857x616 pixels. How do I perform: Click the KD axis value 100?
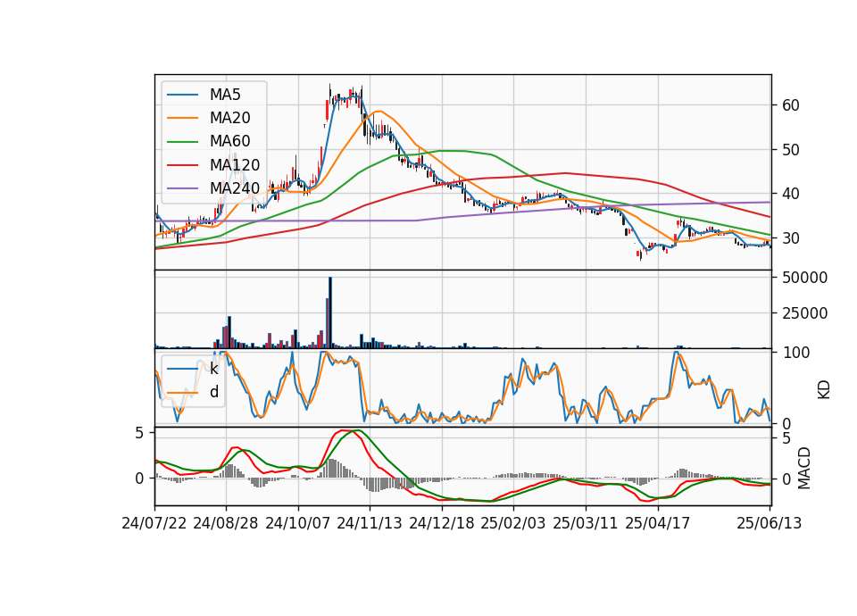coord(795,353)
